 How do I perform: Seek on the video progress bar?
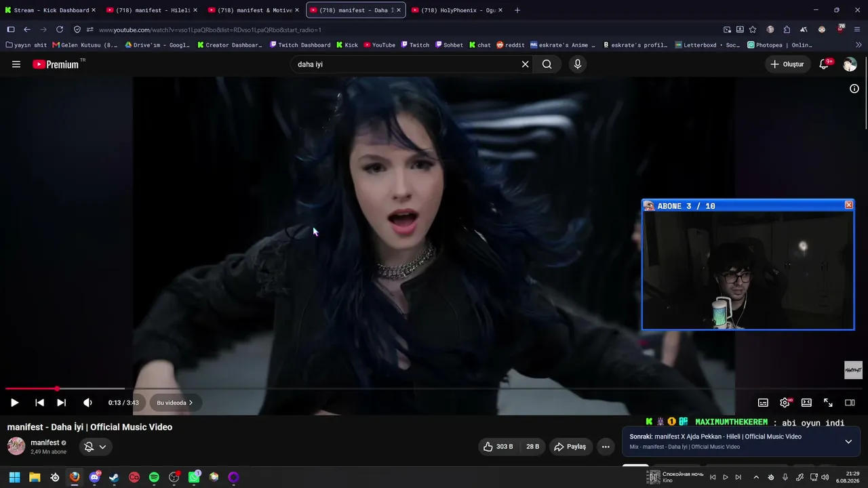[x=434, y=389]
